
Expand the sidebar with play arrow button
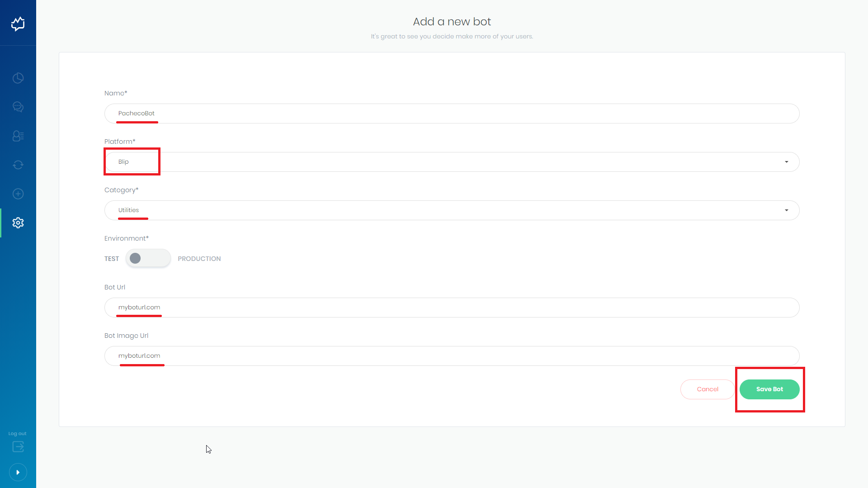pyautogui.click(x=18, y=472)
